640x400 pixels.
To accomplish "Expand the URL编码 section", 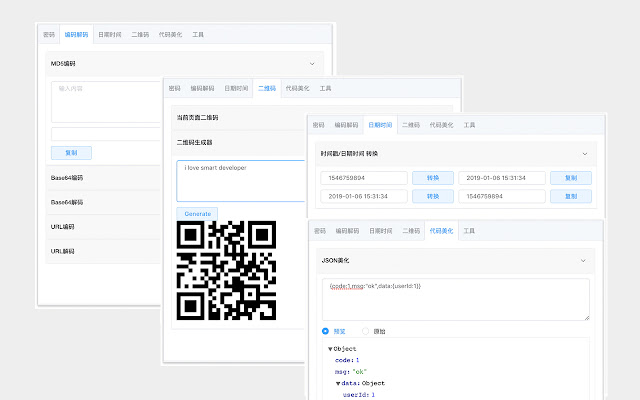I will tap(103, 227).
